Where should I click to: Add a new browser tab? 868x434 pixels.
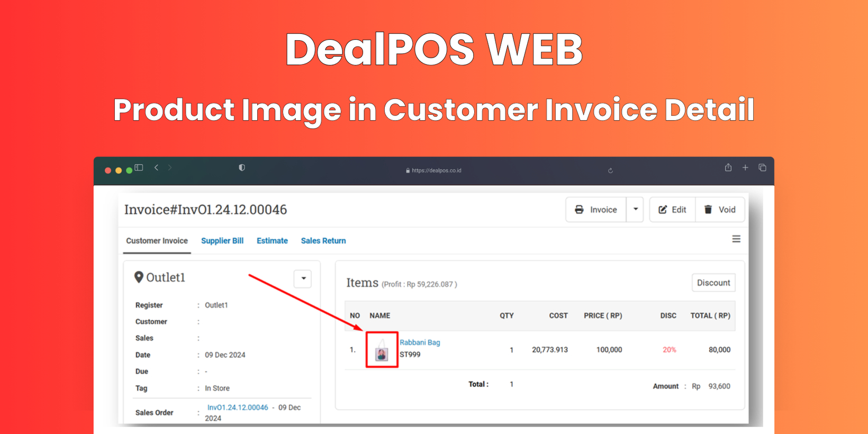[x=745, y=168]
